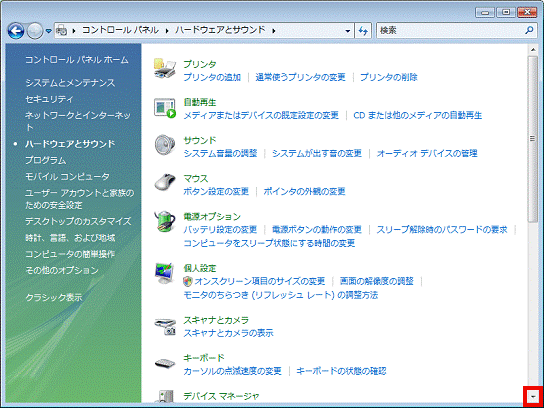The width and height of the screenshot is (544, 408).
Task: Click the Personalization monitor icon
Action: [165, 273]
